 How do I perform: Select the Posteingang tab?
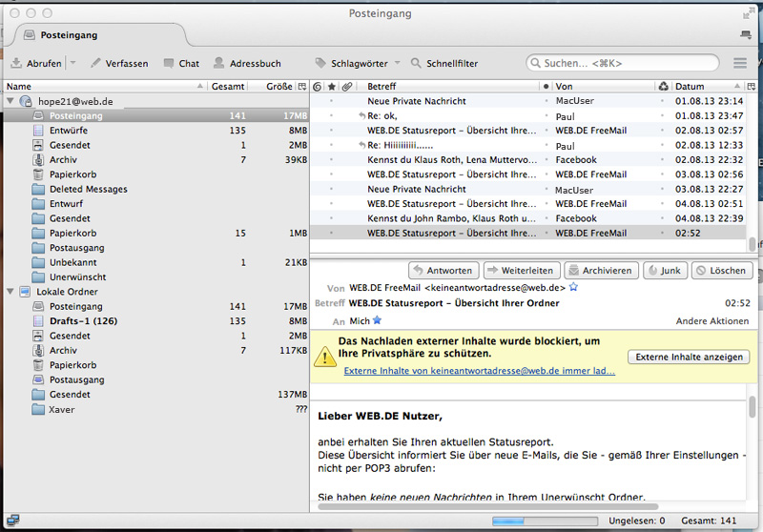point(67,35)
